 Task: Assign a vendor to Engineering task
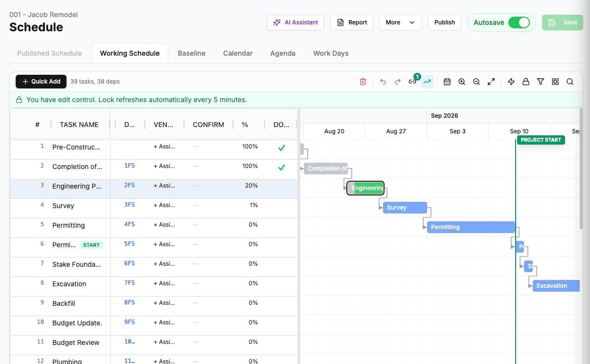point(164,186)
